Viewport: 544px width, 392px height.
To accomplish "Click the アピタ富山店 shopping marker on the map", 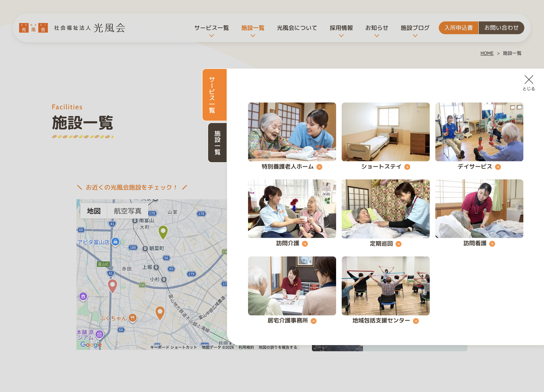I will pos(115,242).
